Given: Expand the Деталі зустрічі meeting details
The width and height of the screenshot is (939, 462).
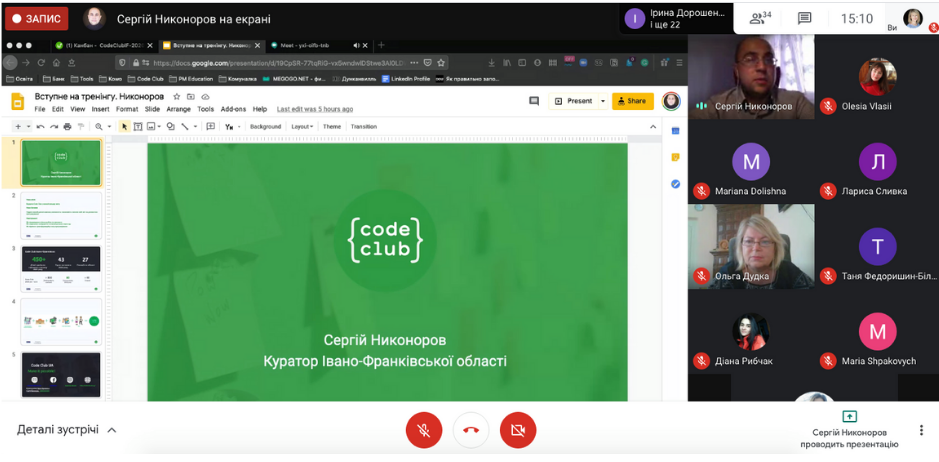Looking at the screenshot, I should 67,430.
